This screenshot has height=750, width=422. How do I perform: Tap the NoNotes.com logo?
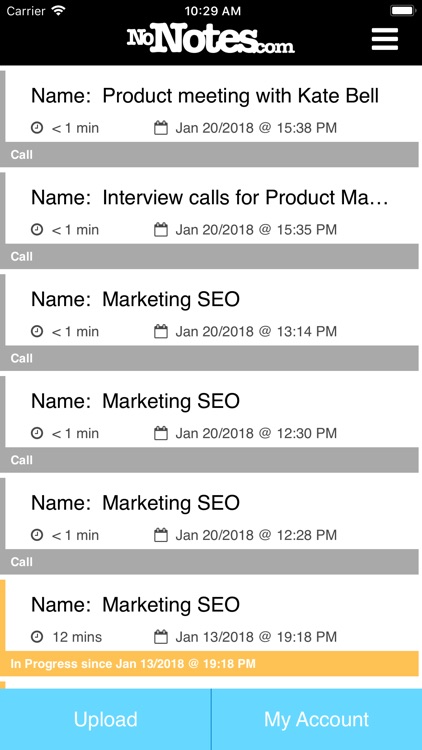coord(211,40)
